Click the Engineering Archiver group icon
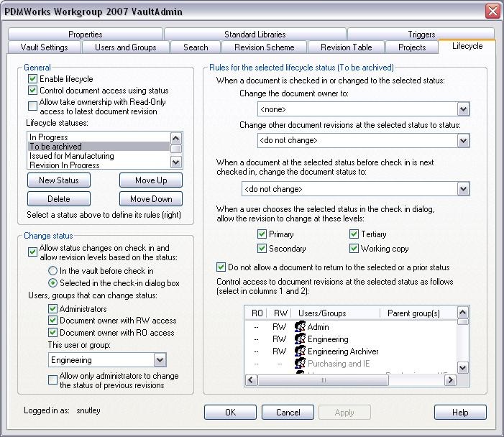 (x=300, y=351)
